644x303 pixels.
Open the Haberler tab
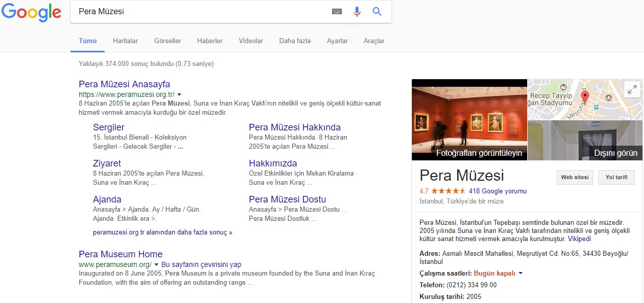(x=210, y=41)
